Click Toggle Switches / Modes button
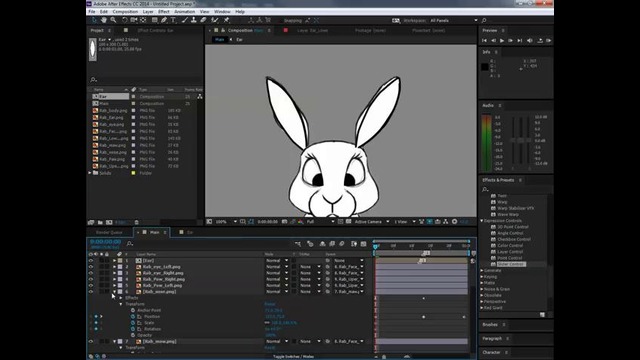640x360 pixels. tap(293, 356)
